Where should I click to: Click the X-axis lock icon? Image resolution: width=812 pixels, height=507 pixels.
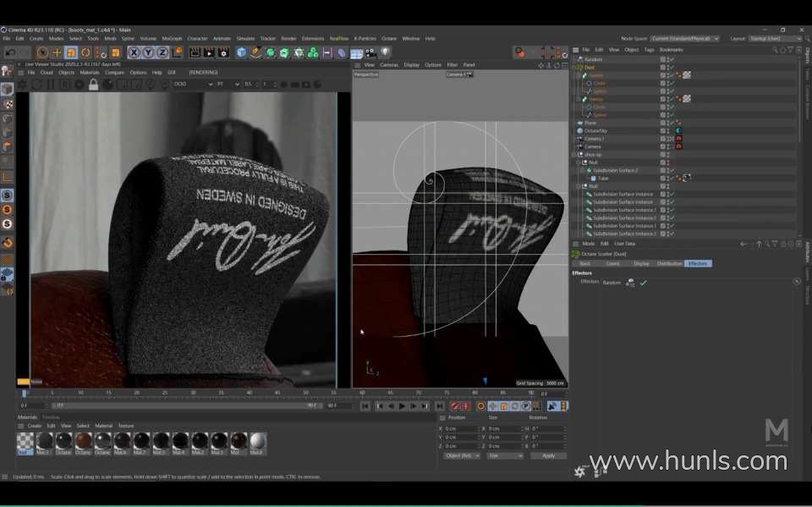coord(134,52)
